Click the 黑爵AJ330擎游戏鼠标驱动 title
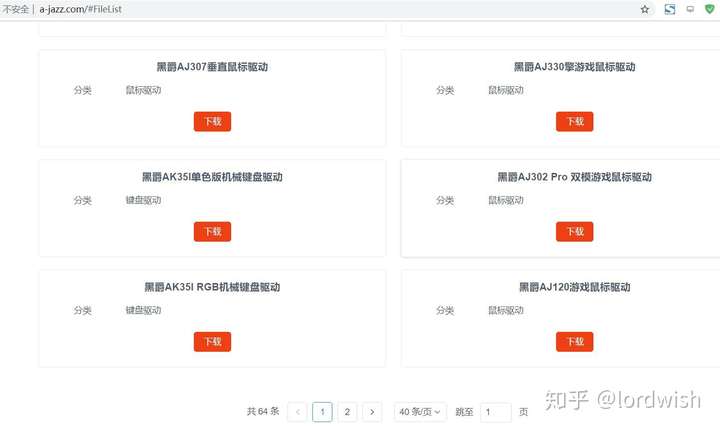This screenshot has width=720, height=429. tap(574, 67)
